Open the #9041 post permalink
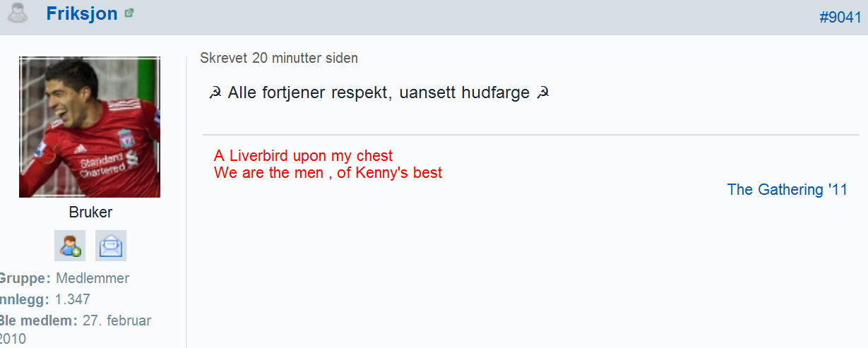 click(840, 18)
